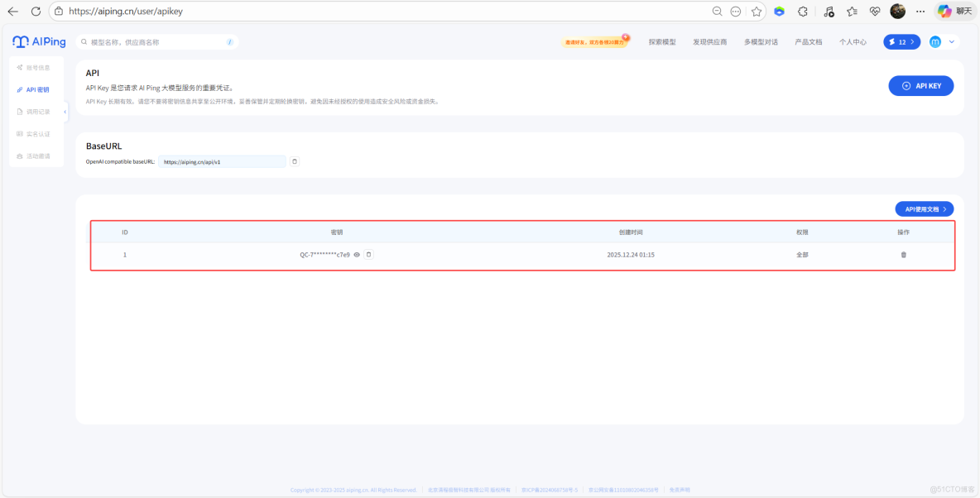Copy the API key to clipboard
The image size is (980, 498).
coord(368,255)
